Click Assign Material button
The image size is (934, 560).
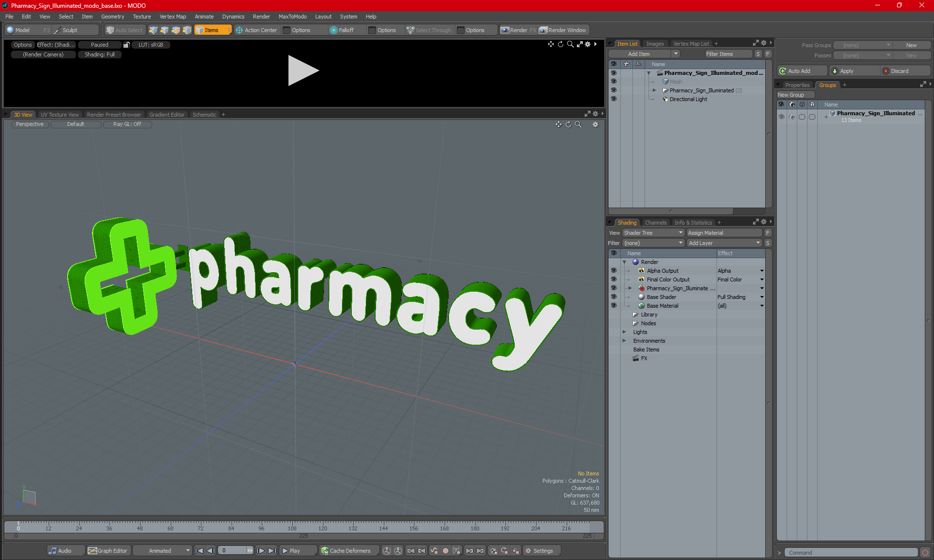tap(724, 233)
